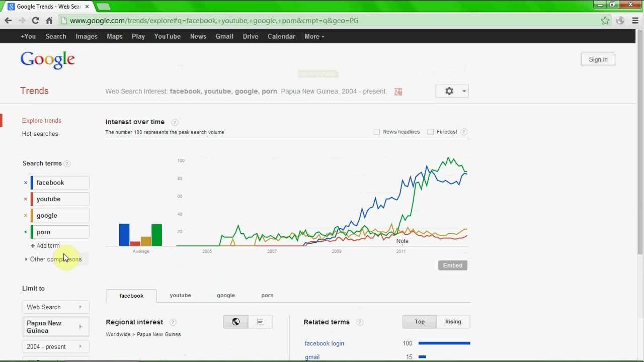This screenshot has height=362, width=644.
Task: Click the Trends heading link
Action: point(34,91)
